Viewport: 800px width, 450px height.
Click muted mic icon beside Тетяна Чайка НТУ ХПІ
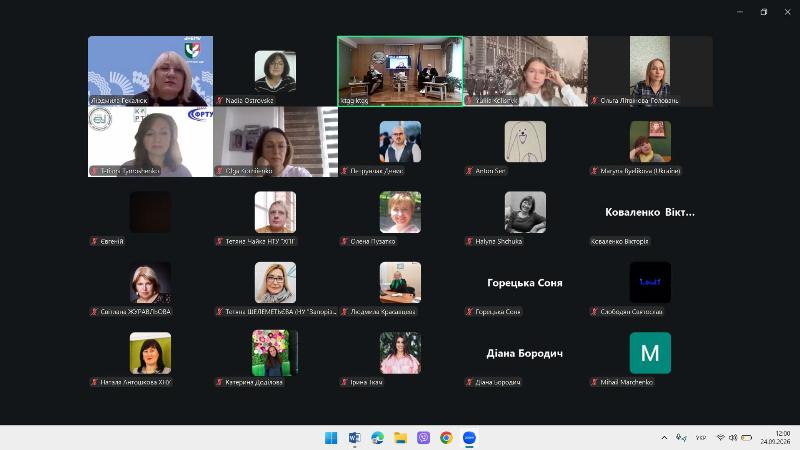pos(219,241)
